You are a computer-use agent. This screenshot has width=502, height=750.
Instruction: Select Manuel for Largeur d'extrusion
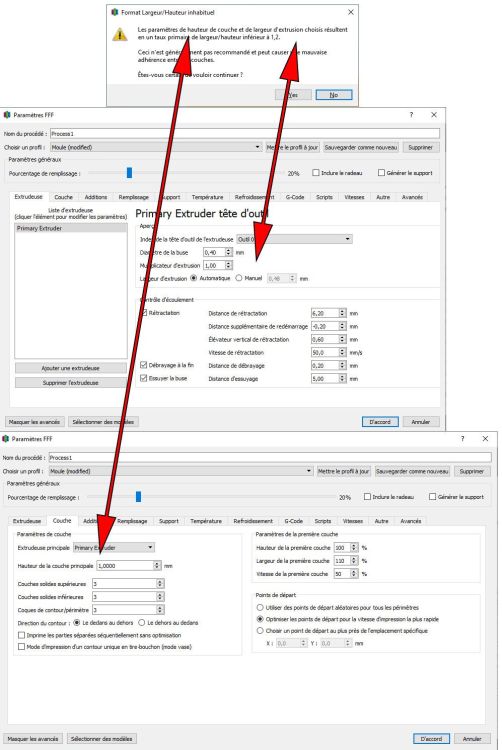tap(239, 278)
